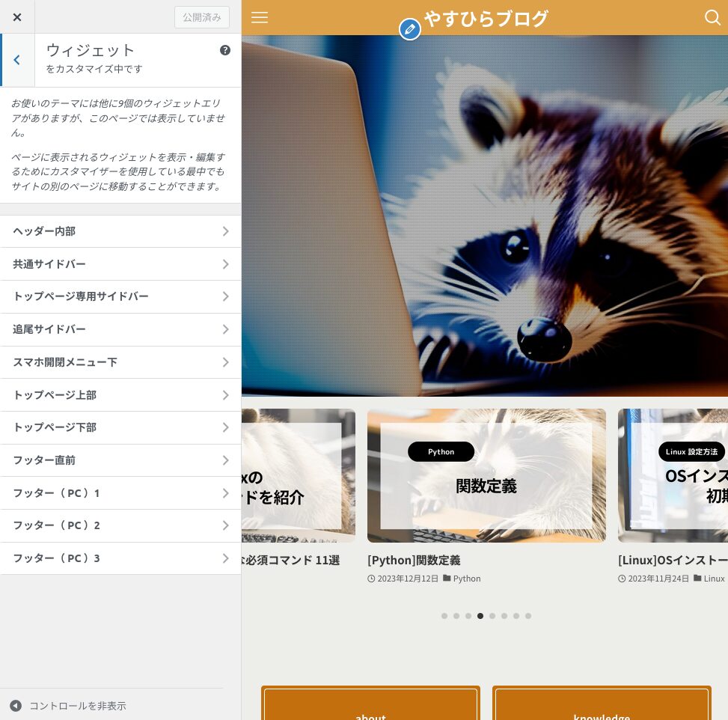Select the sixth carousel pagination dot
This screenshot has width=728, height=720.
(504, 616)
